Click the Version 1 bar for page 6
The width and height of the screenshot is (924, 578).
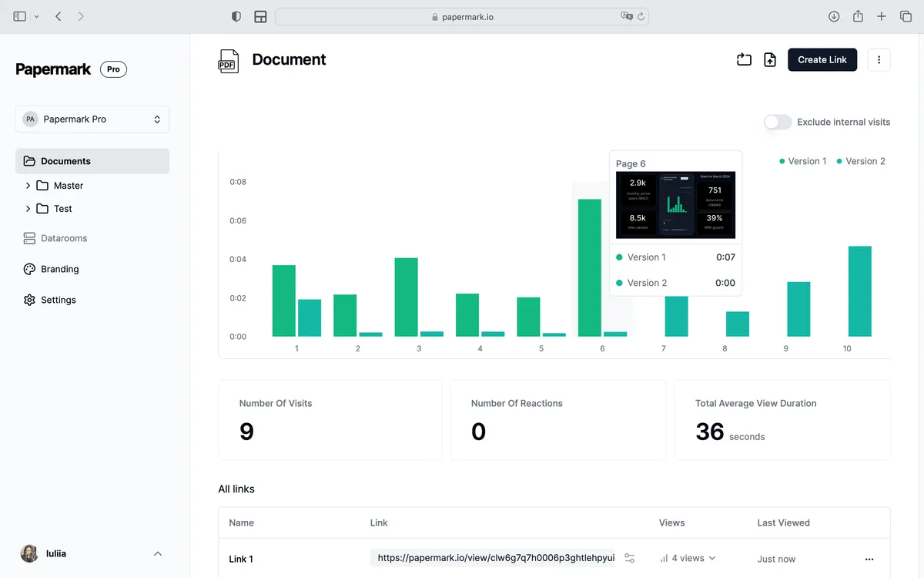pyautogui.click(x=590, y=268)
